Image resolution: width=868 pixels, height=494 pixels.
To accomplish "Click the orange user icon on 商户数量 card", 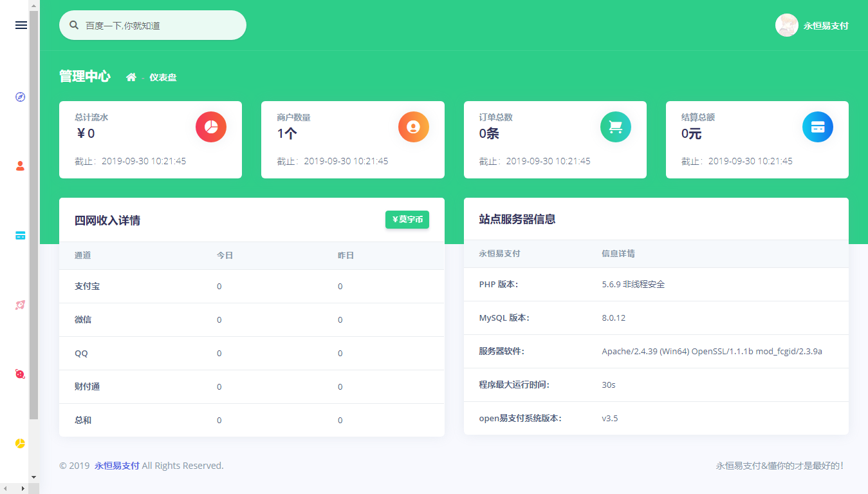I will click(x=413, y=127).
